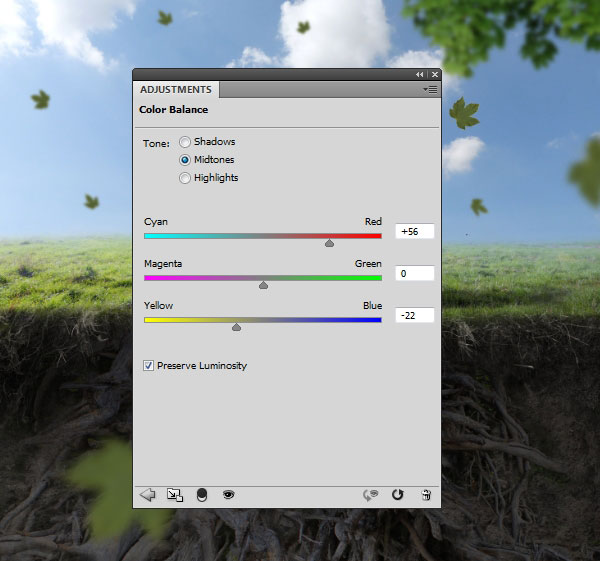
Task: Select the Highlights tone radio button
Action: (185, 178)
